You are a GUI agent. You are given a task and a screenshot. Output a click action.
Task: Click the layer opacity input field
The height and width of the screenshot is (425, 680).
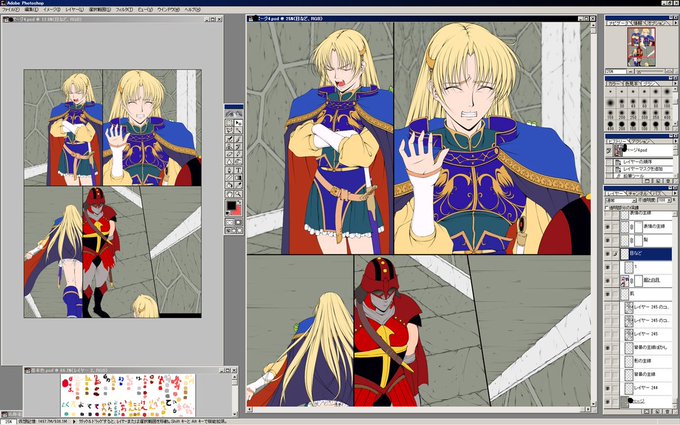664,200
